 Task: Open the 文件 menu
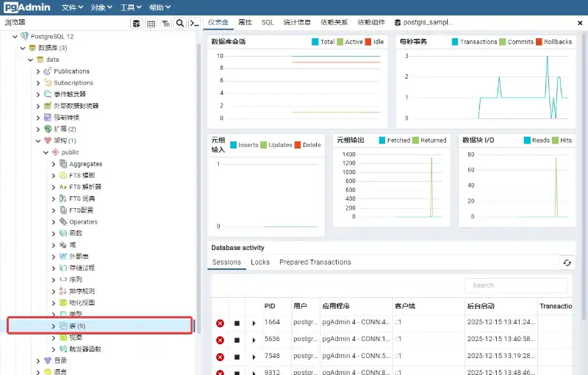[72, 7]
